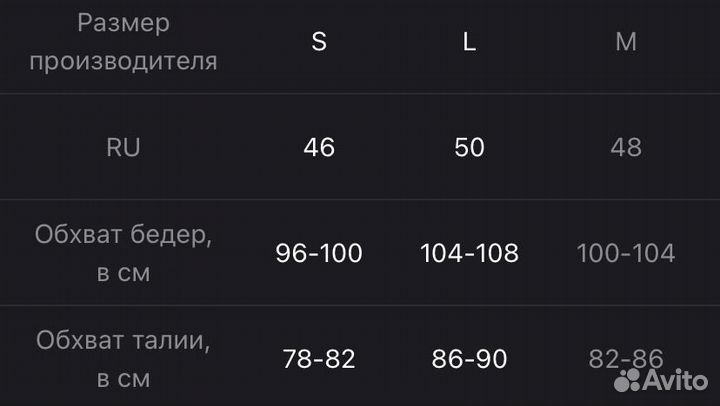This screenshot has width=720, height=406.
Task: Click the Avito colored dots logo
Action: pos(627,379)
